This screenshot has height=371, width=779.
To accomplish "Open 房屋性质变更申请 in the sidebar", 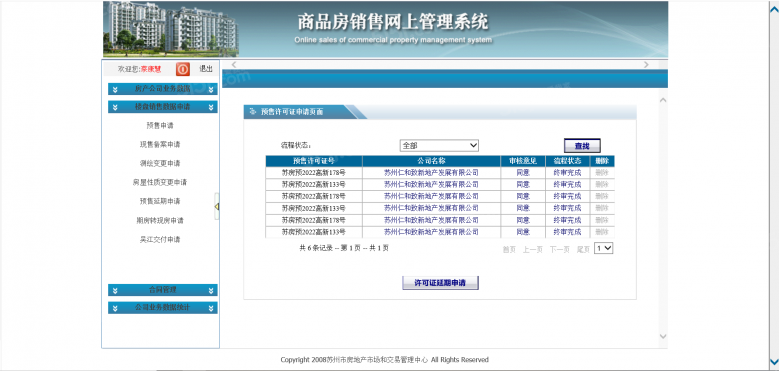I will click(x=160, y=182).
